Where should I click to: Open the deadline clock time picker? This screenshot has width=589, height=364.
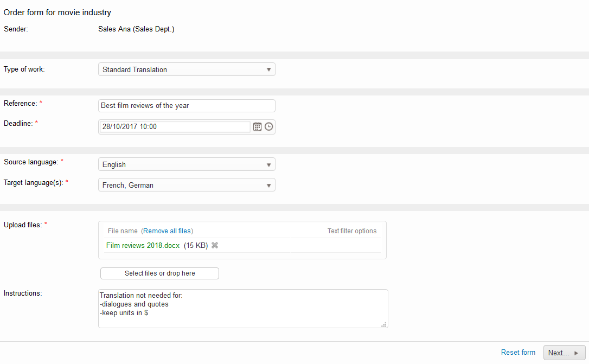point(268,126)
